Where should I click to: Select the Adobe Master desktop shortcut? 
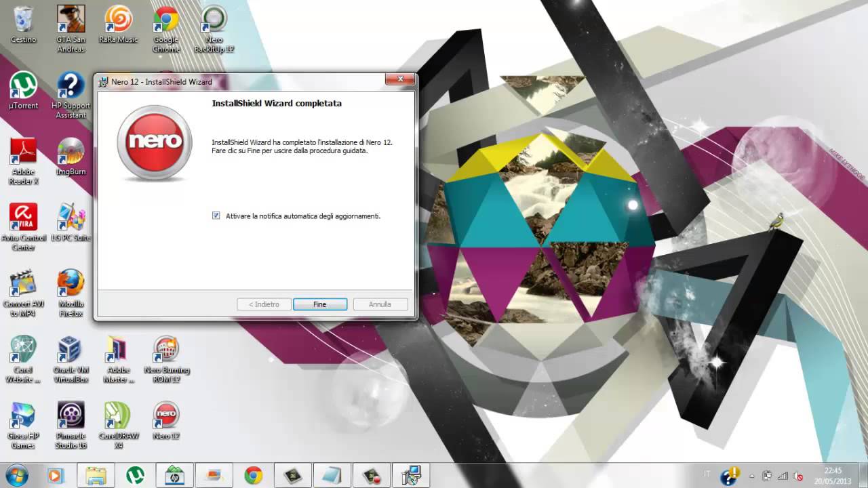(118, 359)
